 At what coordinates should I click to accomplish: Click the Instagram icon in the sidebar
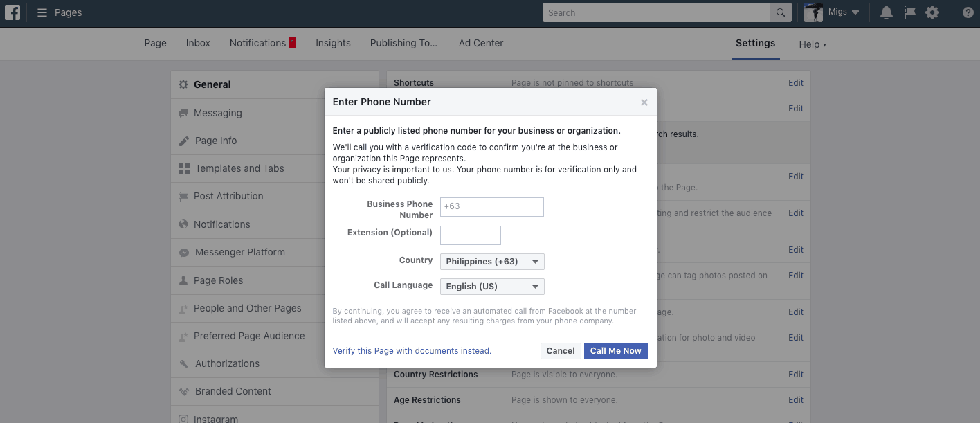pyautogui.click(x=183, y=418)
